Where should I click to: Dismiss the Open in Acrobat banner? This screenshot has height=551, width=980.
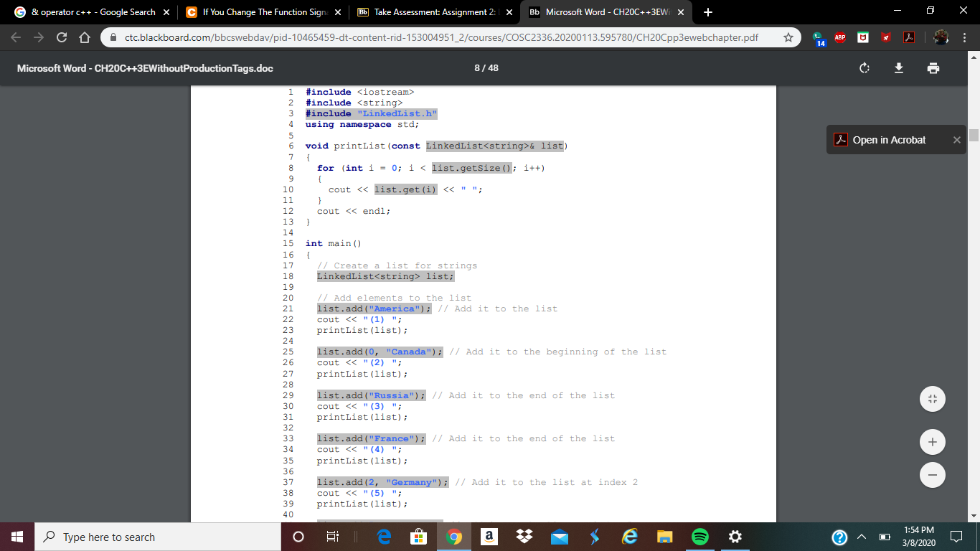point(956,139)
